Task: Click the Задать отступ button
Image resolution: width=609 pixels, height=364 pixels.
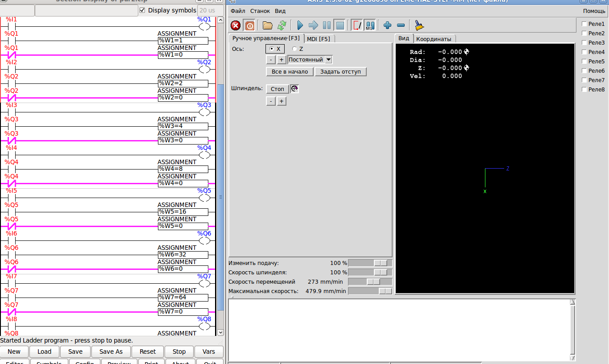Action: click(341, 71)
